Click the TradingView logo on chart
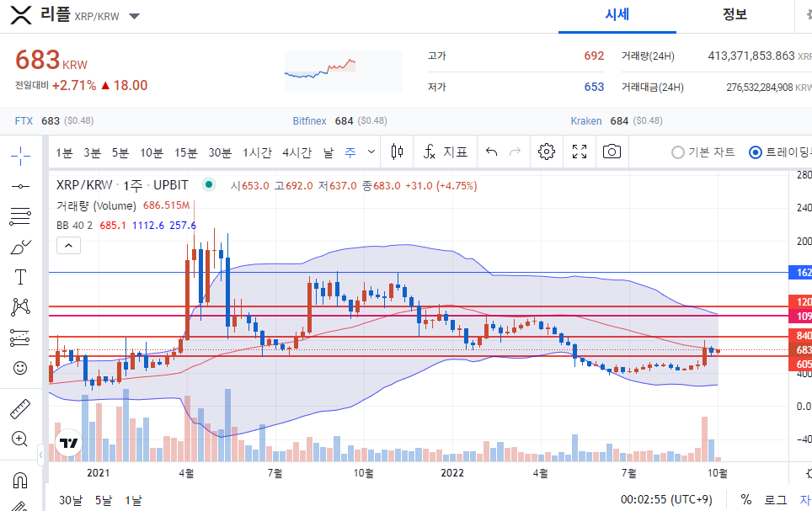The height and width of the screenshot is (511, 812). click(68, 443)
